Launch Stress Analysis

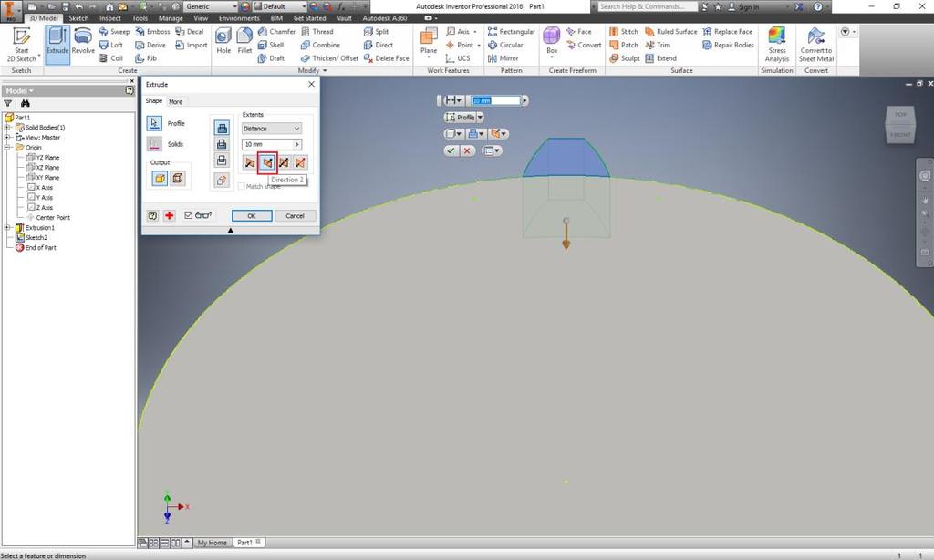[x=777, y=44]
